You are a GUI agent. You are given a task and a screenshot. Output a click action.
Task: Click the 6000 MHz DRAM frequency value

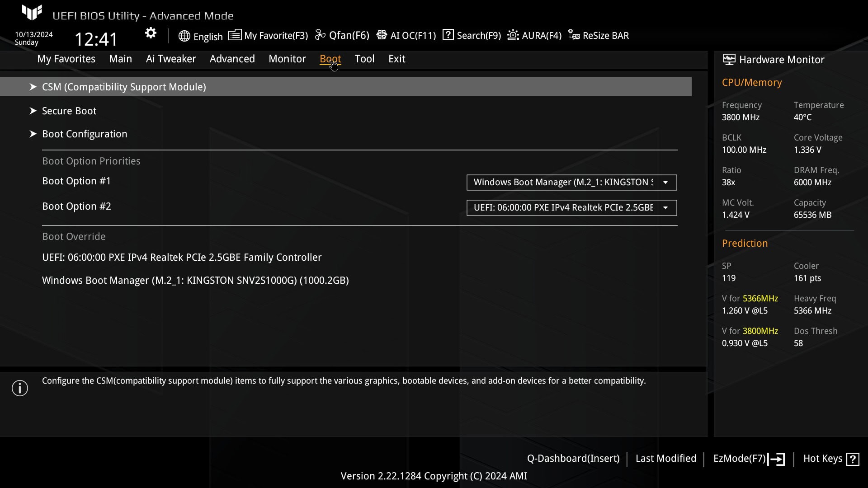click(812, 182)
